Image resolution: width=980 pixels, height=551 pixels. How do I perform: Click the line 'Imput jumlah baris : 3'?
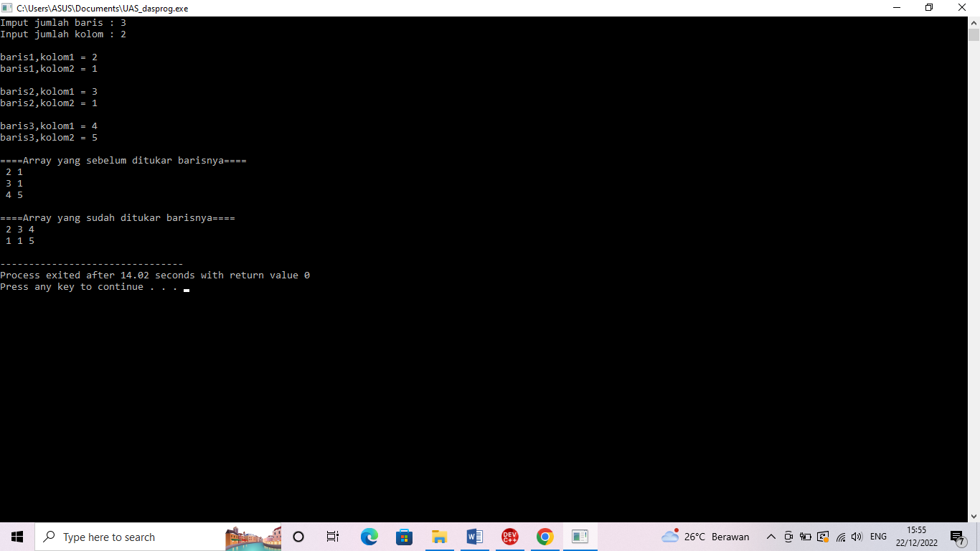tap(63, 23)
